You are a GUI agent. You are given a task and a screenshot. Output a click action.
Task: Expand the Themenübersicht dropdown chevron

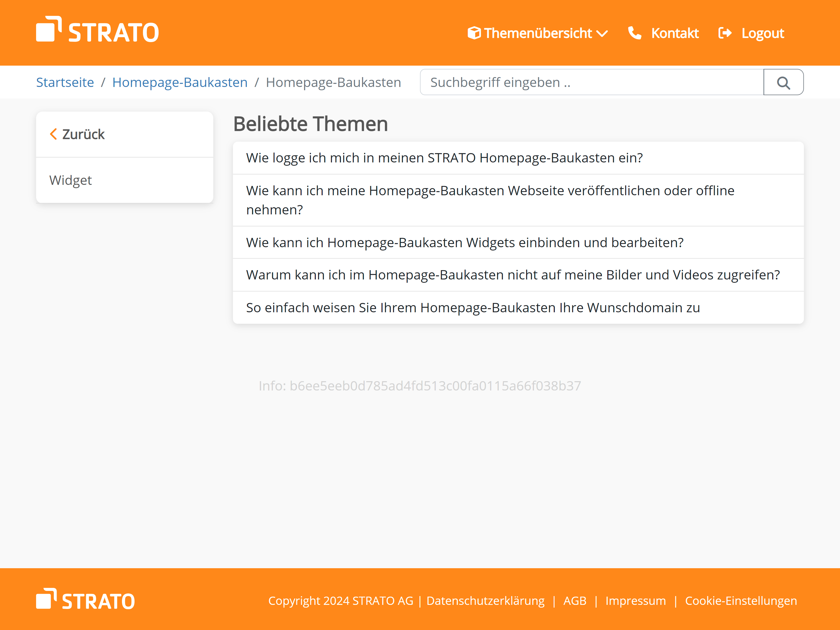point(602,34)
